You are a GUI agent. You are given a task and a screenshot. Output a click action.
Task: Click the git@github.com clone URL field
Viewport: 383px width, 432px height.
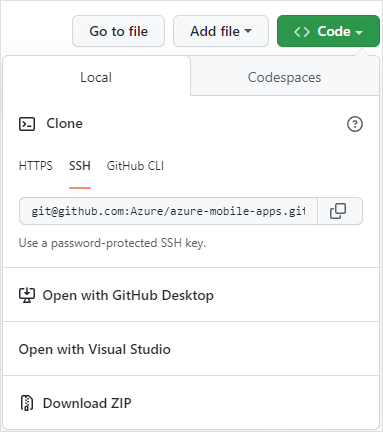coord(168,211)
